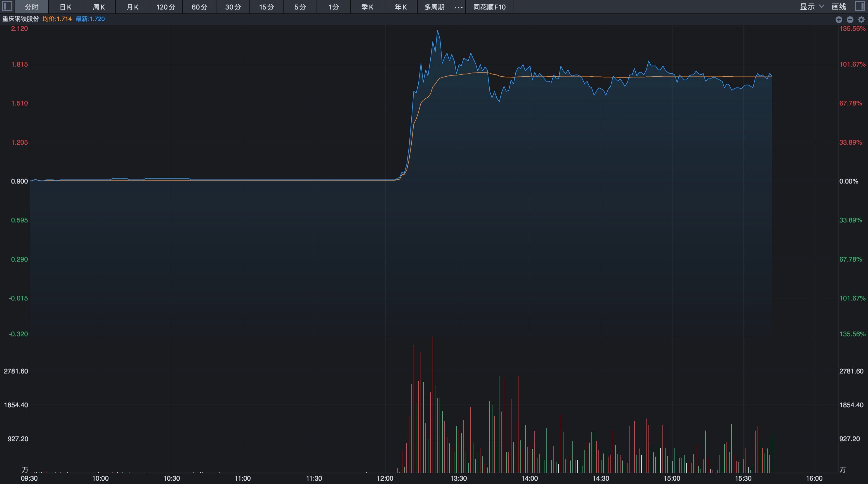
Task: Switch to 月K monthly chart tab
Action: click(x=133, y=7)
